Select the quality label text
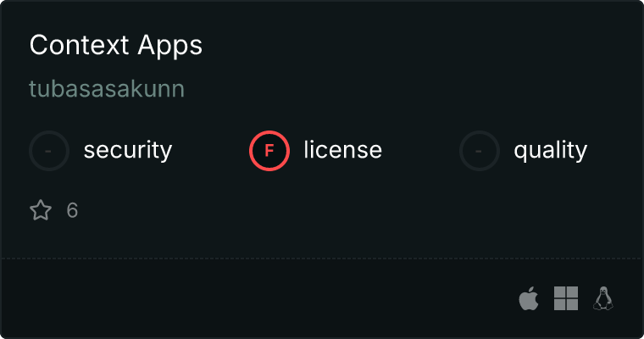The width and height of the screenshot is (644, 339). tap(550, 150)
